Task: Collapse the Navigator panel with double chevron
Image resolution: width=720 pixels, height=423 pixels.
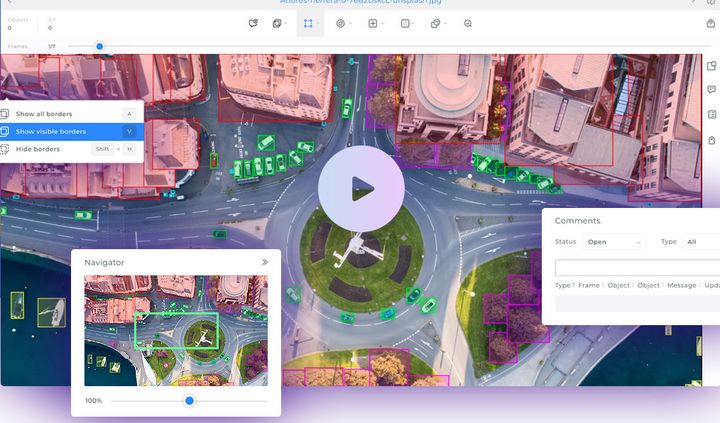Action: point(265,262)
